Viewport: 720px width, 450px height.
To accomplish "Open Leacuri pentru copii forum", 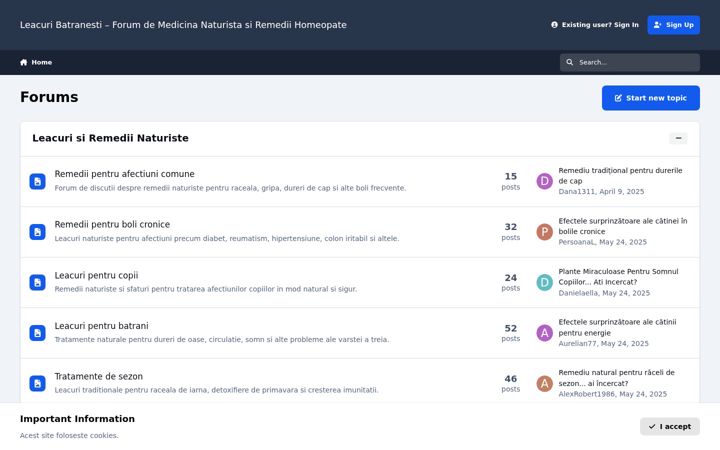I will 96,276.
